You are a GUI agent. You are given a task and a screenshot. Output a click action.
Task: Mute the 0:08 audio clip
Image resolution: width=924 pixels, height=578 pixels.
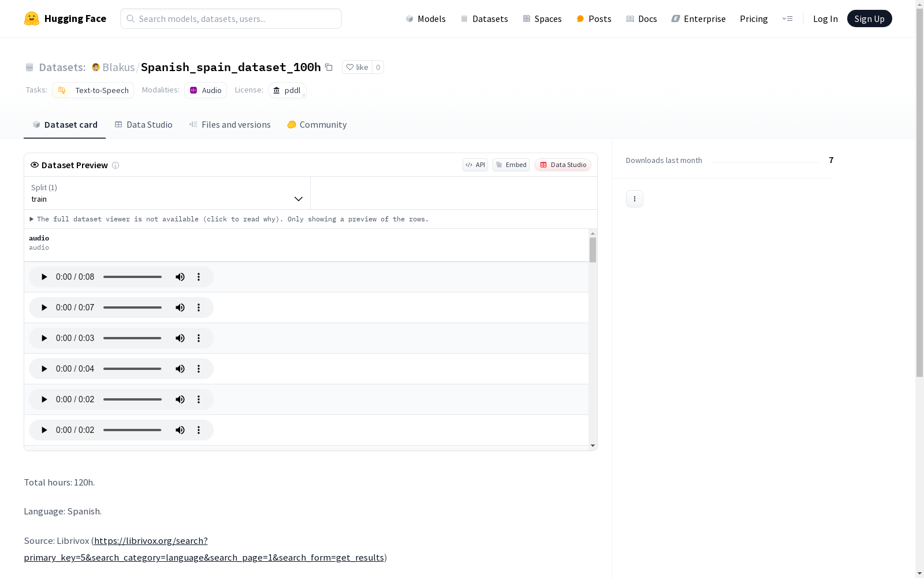pos(180,277)
